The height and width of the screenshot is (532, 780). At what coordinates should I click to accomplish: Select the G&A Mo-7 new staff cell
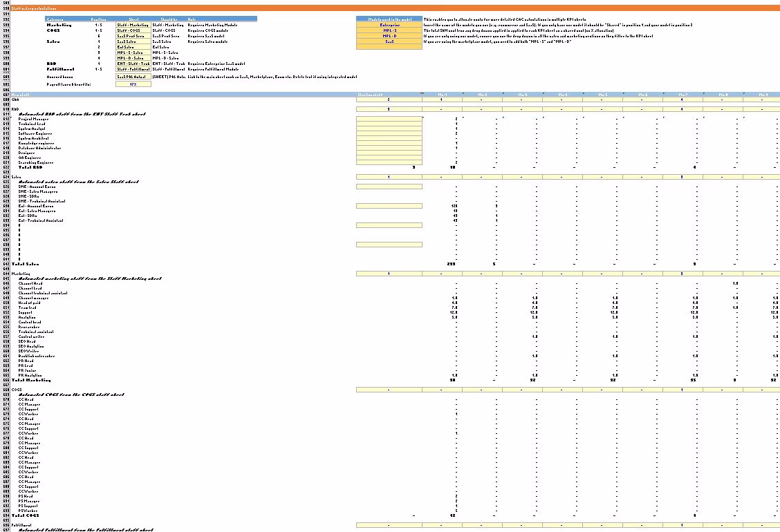[x=682, y=99]
